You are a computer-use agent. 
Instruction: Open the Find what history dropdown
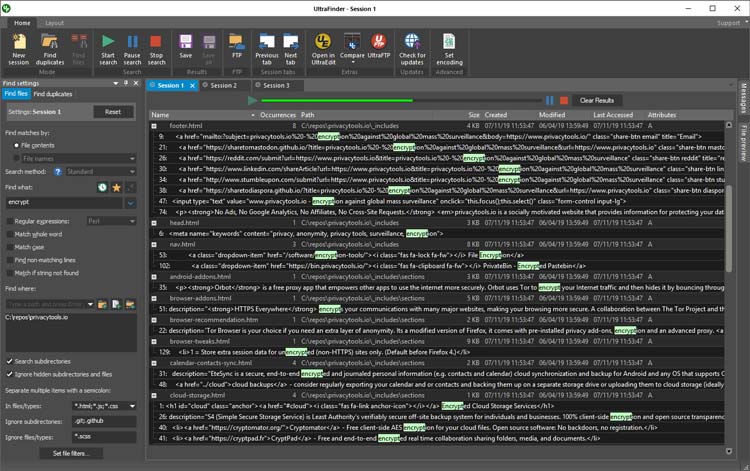[x=131, y=203]
